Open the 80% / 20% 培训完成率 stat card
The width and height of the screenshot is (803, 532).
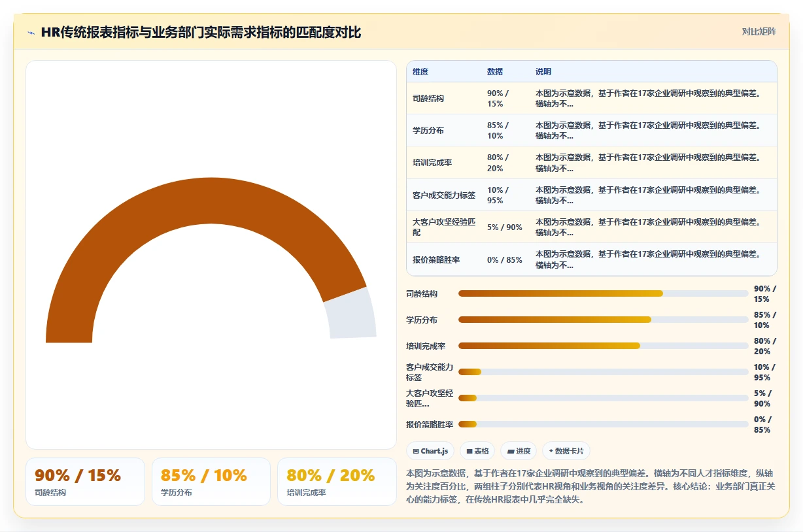coord(337,482)
